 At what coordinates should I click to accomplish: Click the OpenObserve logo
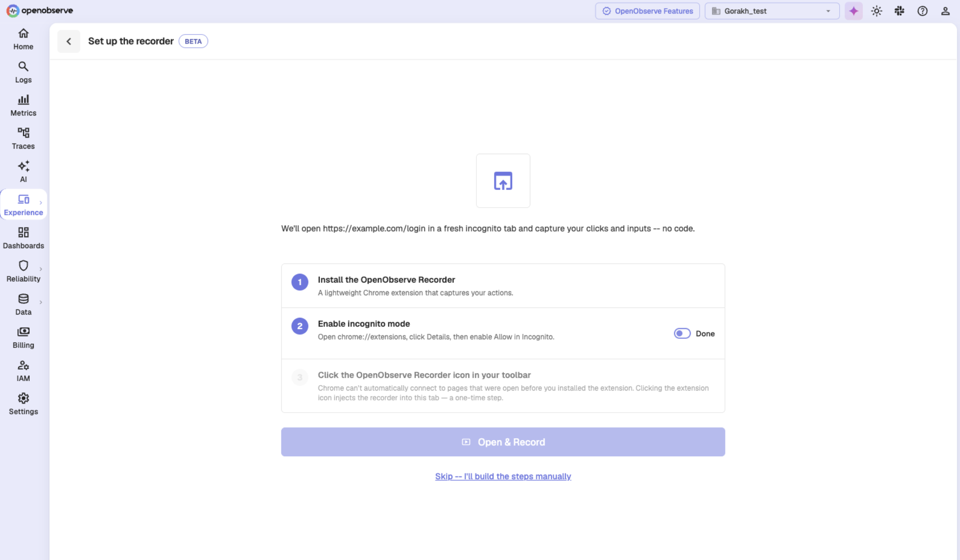point(40,10)
